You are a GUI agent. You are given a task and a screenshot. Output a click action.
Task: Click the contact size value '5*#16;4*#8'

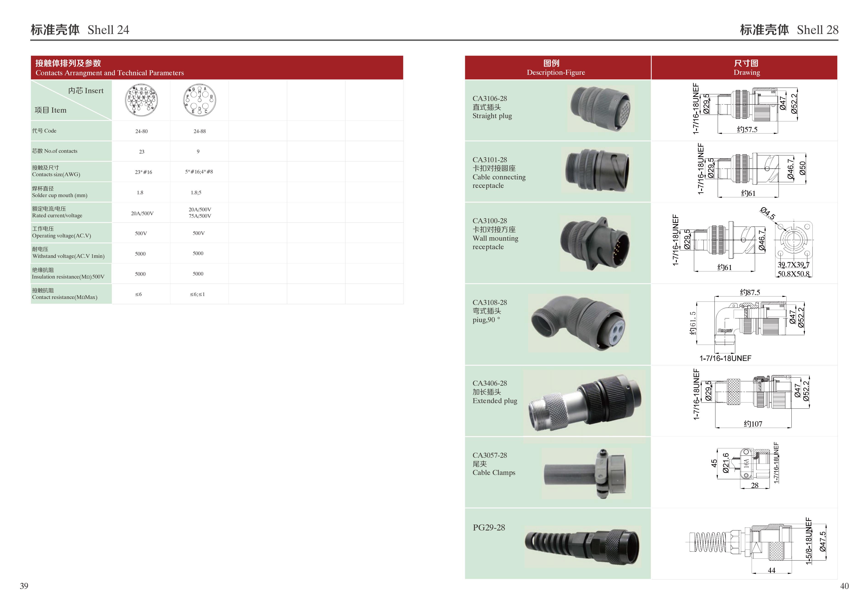click(199, 172)
